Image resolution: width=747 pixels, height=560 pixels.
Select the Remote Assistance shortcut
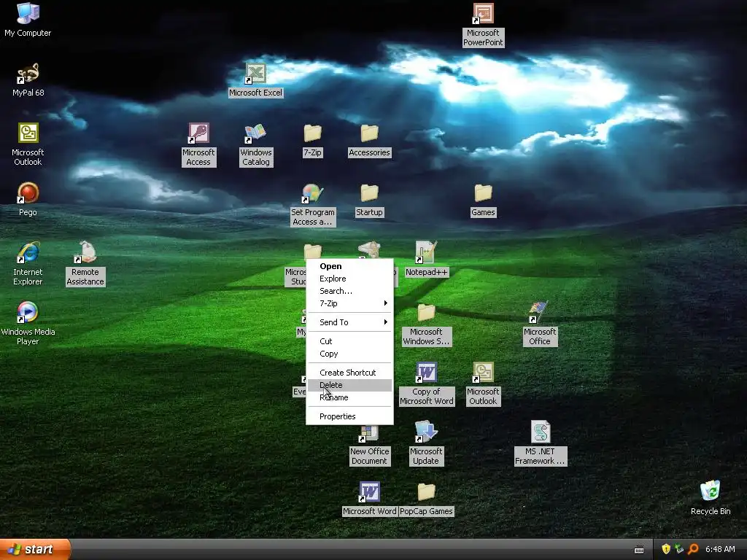(85, 264)
